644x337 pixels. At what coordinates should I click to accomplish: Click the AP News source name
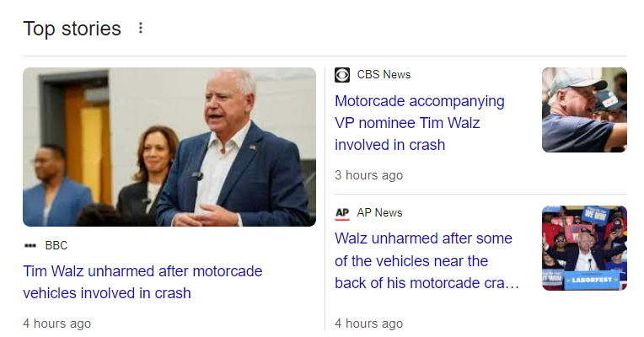(x=379, y=212)
